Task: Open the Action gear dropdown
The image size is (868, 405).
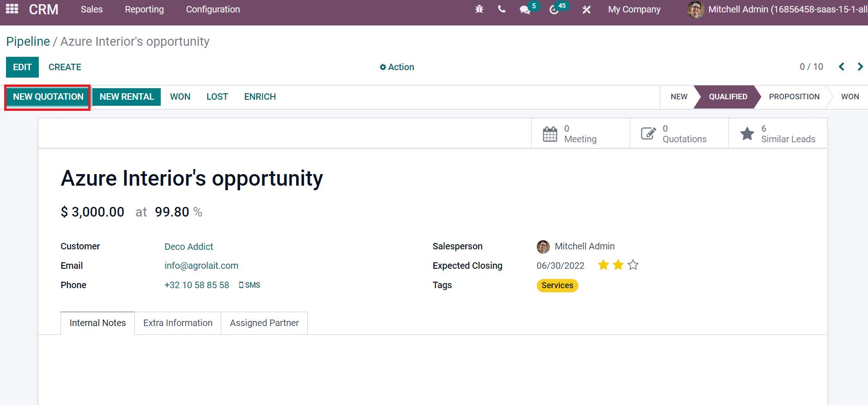Action: pos(397,67)
